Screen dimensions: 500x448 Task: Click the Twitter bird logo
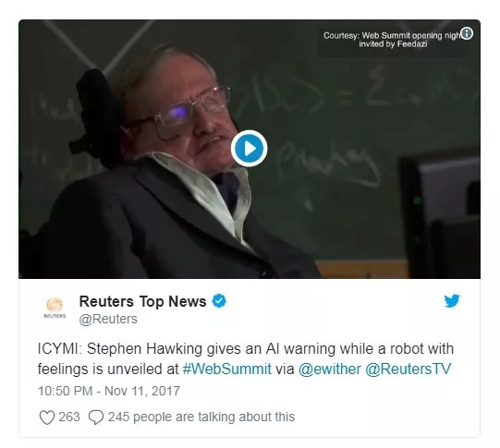coord(452,300)
